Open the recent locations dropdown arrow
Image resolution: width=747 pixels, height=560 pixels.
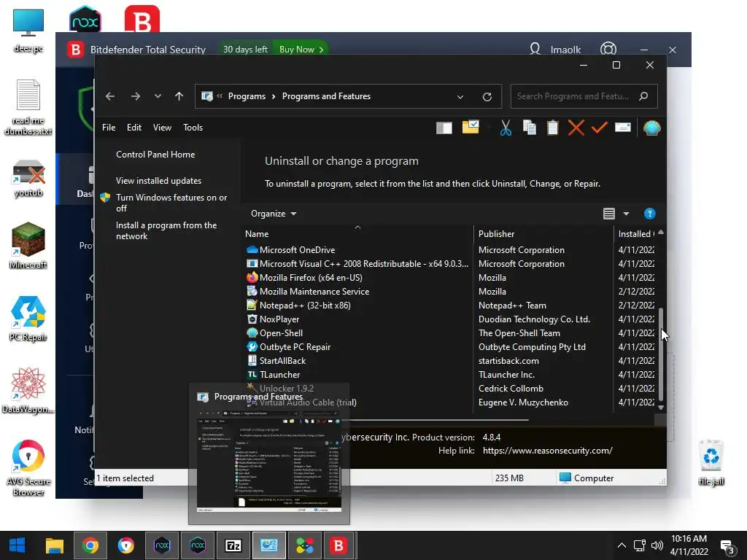point(158,96)
